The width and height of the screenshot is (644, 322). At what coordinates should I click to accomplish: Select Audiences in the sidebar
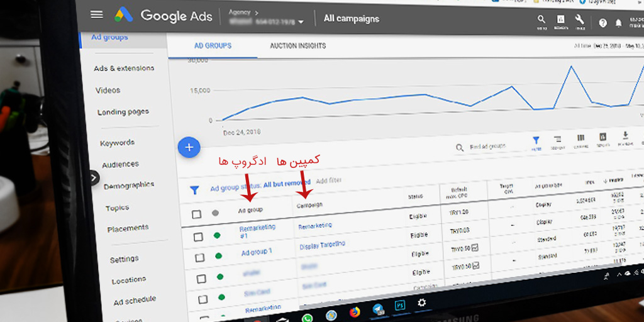[x=120, y=164]
